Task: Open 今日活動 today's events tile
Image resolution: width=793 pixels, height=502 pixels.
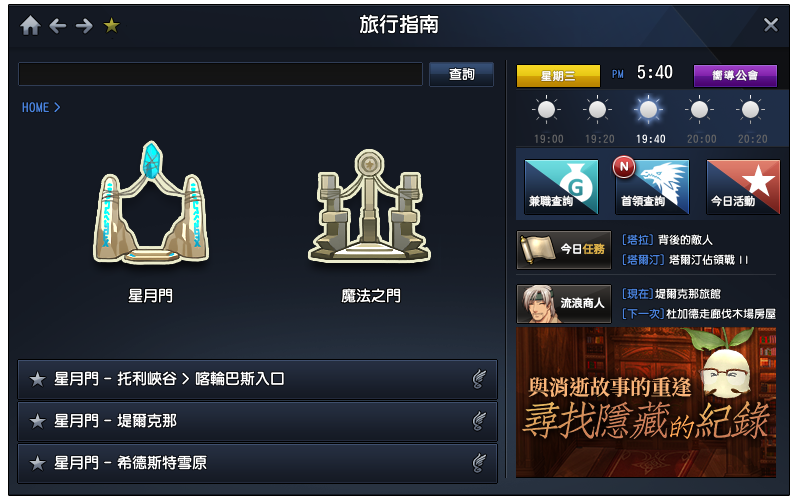Action: 743,187
